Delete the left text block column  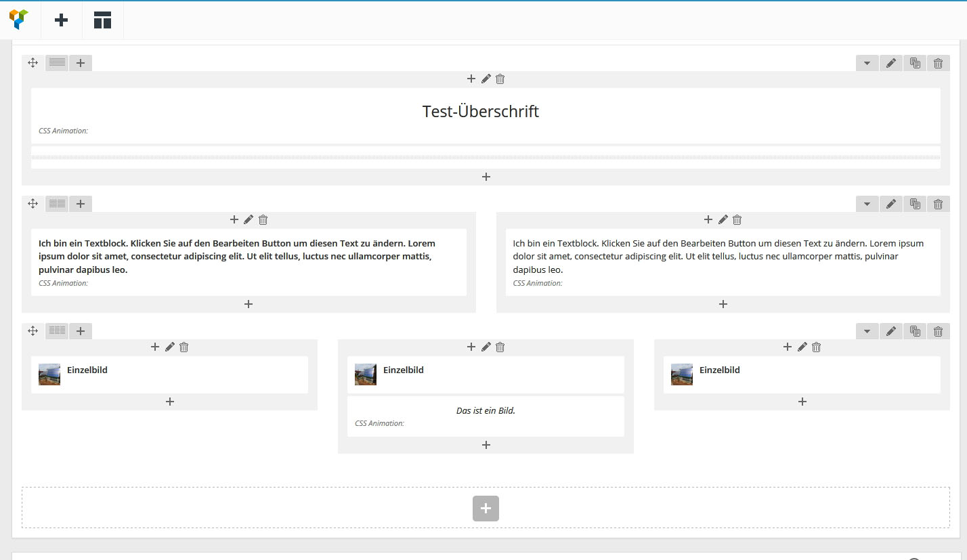coord(263,219)
